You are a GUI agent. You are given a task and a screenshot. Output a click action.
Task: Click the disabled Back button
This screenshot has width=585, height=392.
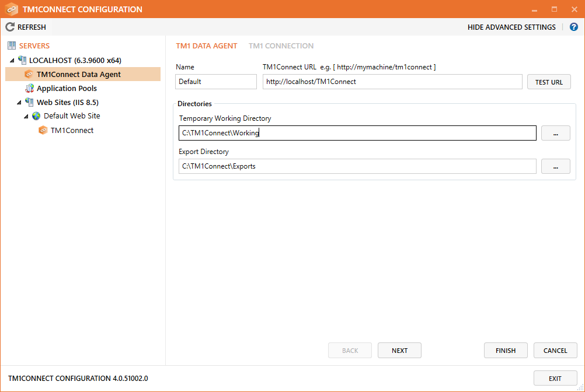(x=350, y=350)
